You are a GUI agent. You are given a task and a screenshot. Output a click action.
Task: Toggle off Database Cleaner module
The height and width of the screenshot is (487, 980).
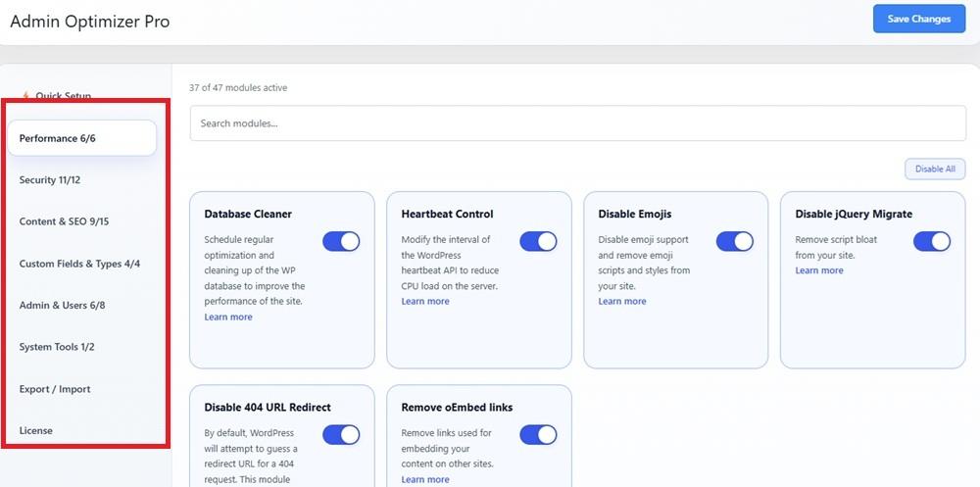[x=341, y=241]
